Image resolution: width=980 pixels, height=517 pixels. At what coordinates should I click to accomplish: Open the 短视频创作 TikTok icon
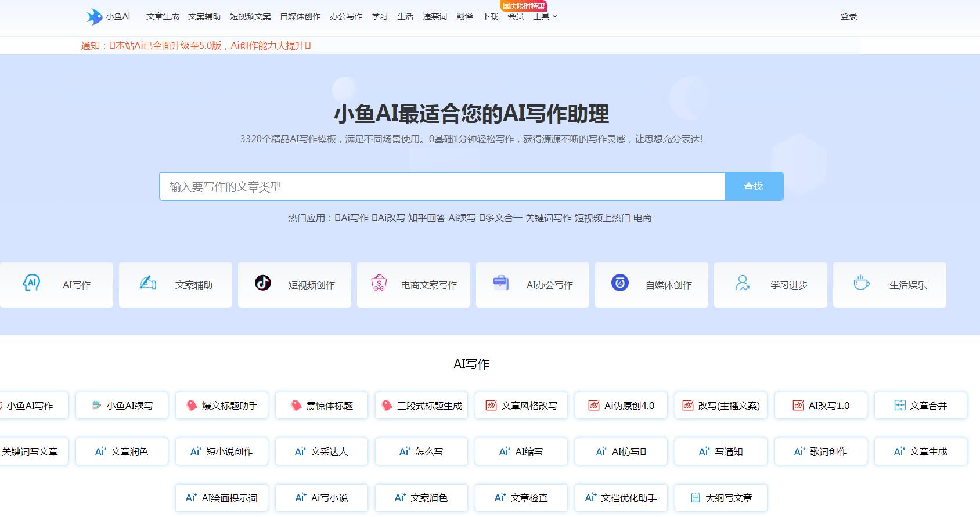click(263, 283)
